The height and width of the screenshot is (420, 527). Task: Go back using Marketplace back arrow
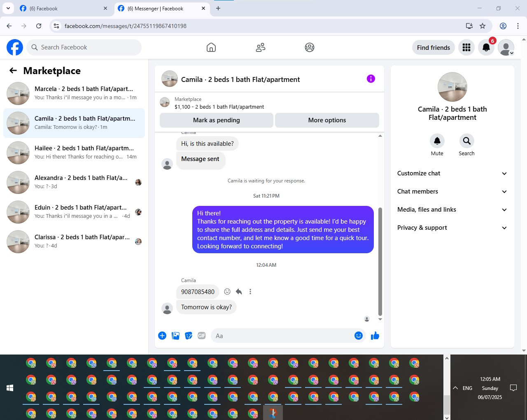click(13, 70)
